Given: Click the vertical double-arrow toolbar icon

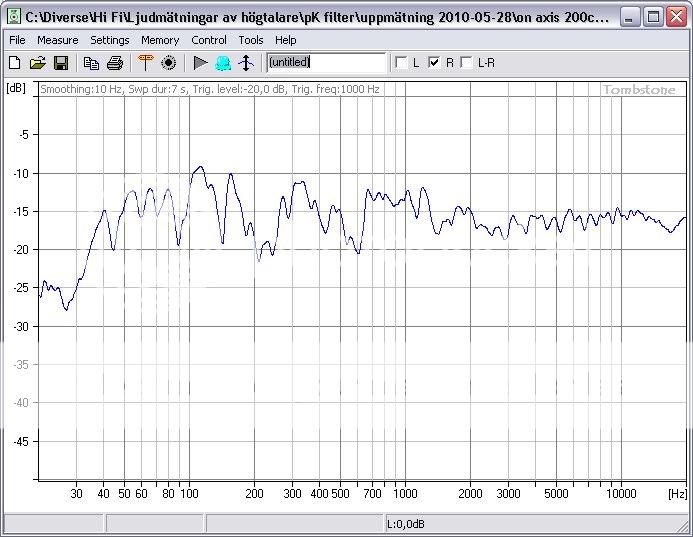Looking at the screenshot, I should point(246,63).
